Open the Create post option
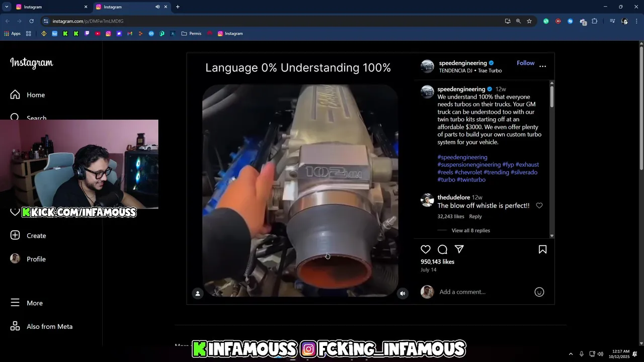 coord(29,235)
